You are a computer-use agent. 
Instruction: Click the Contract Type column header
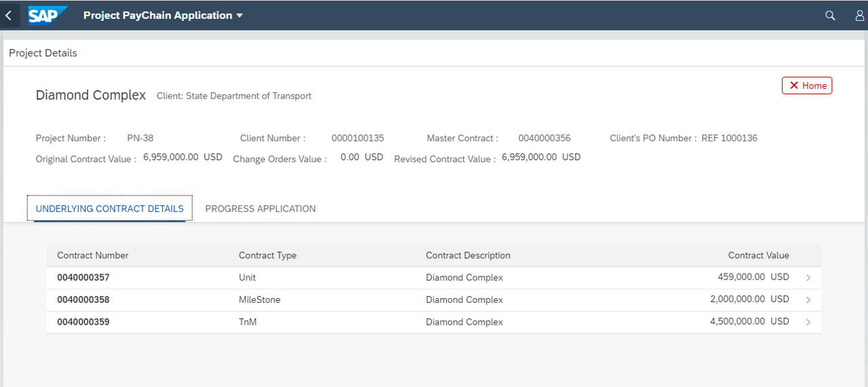[x=268, y=255]
